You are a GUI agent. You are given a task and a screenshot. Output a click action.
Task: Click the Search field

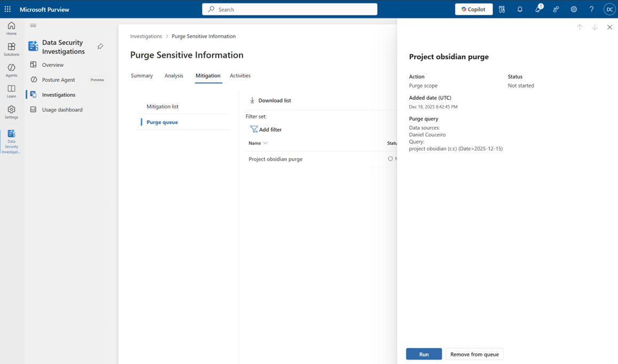point(290,9)
